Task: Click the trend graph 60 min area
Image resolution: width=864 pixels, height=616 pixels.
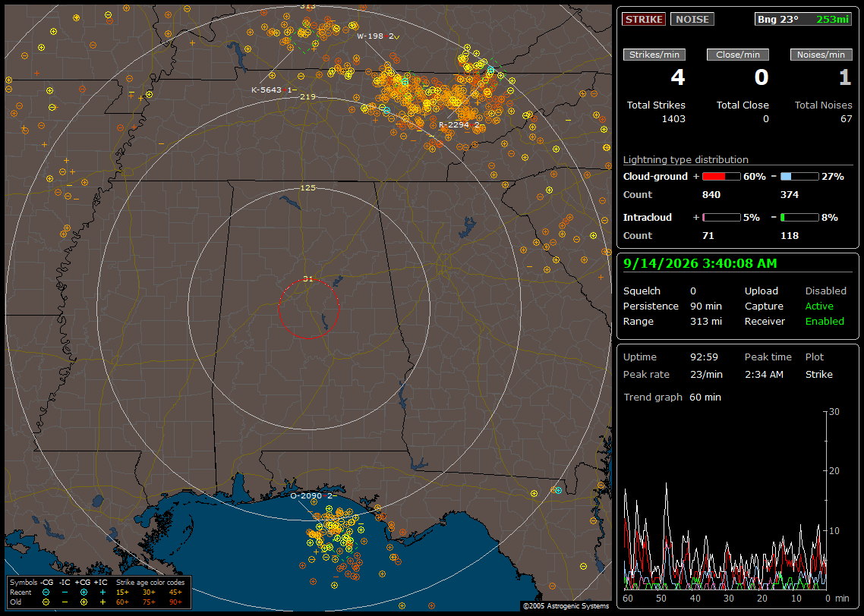Action: [x=724, y=501]
